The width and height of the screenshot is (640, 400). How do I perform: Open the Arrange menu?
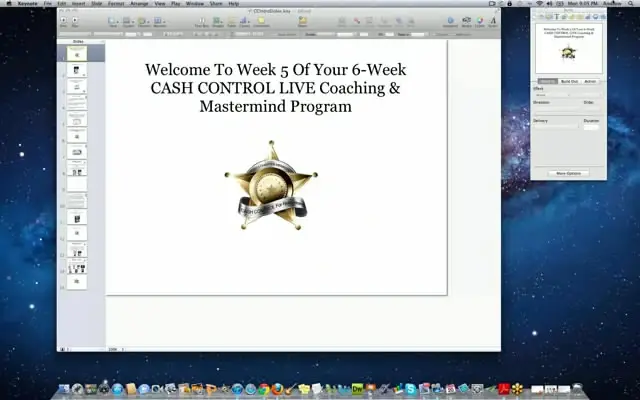[x=139, y=3]
